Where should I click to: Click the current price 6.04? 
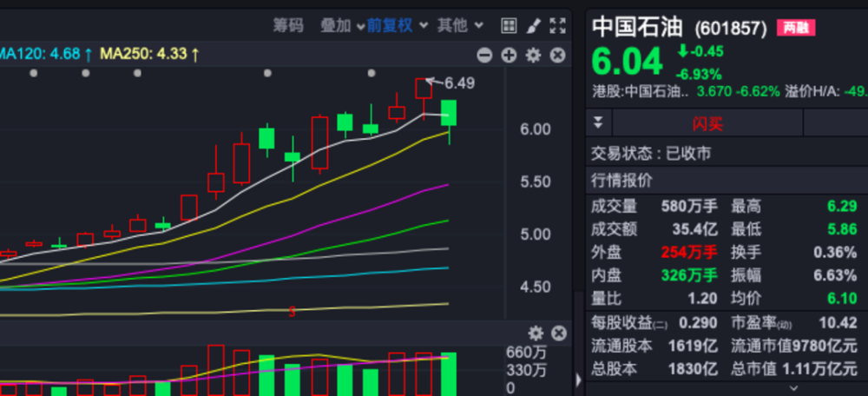pyautogui.click(x=628, y=62)
